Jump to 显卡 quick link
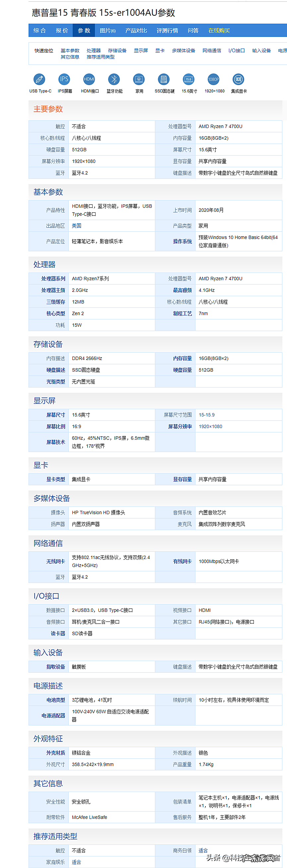Image resolution: width=287 pixels, height=868 pixels. (160, 51)
